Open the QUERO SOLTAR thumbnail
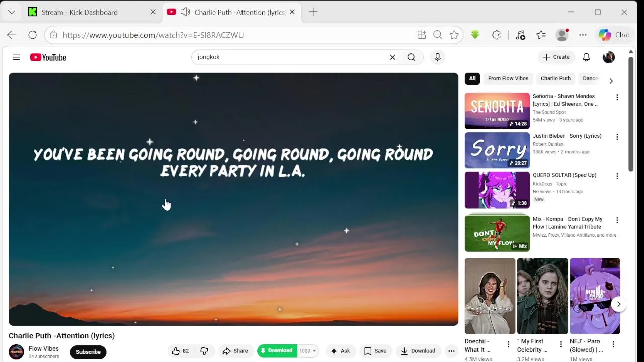This screenshot has height=362, width=644. pyautogui.click(x=497, y=190)
